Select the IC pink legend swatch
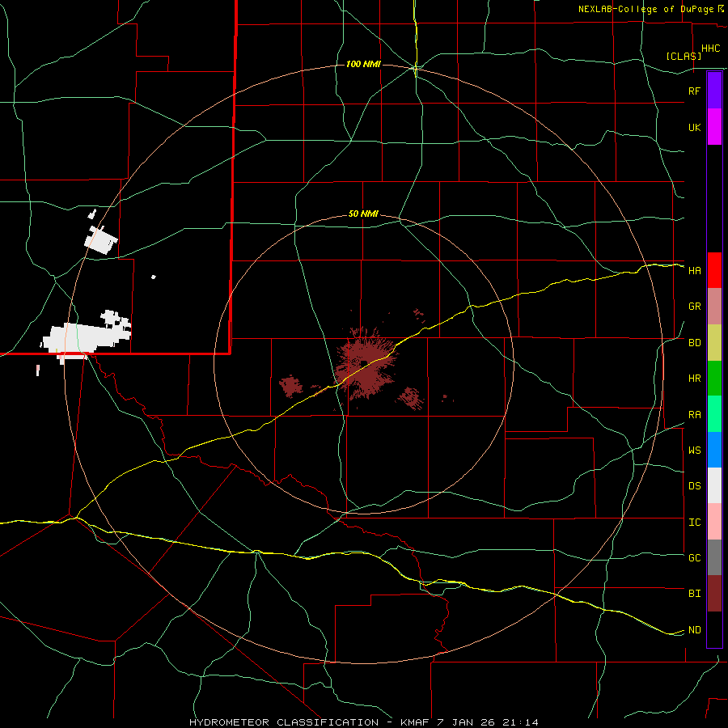The width and height of the screenshot is (728, 728). [714, 522]
